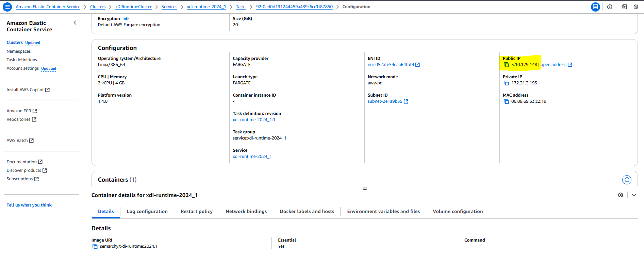Image resolution: width=644 pixels, height=279 pixels.
Task: Open Namespaces in sidebar
Action: pos(19,51)
